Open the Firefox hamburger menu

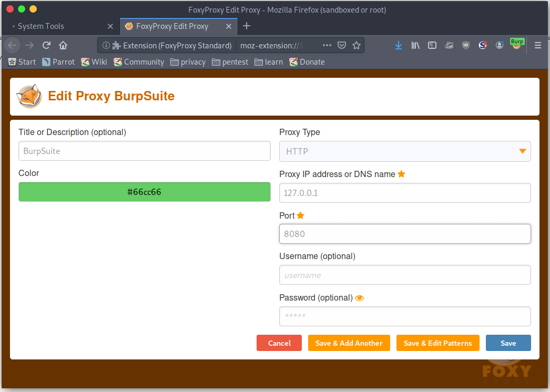pyautogui.click(x=538, y=45)
